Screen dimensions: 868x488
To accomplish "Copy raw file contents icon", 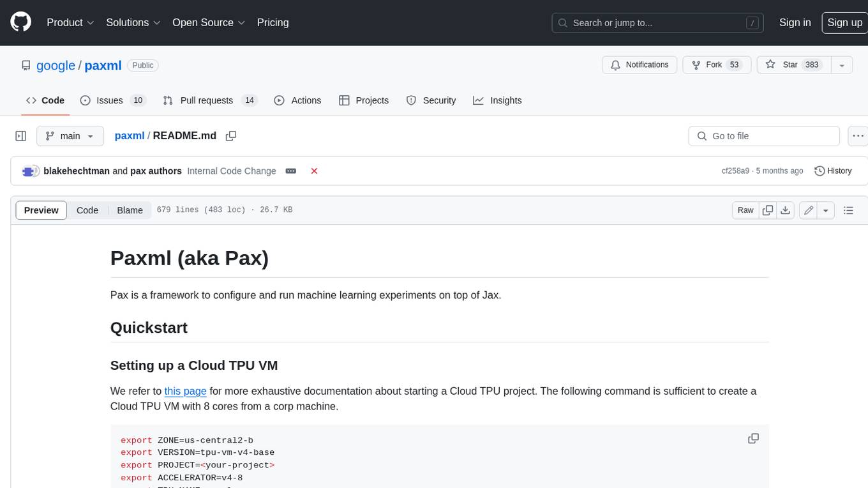I will [768, 210].
